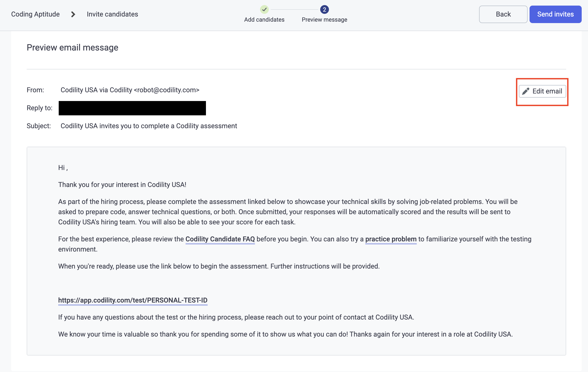Open the Edit email button
Screen dimensions: 588x372
coord(542,91)
